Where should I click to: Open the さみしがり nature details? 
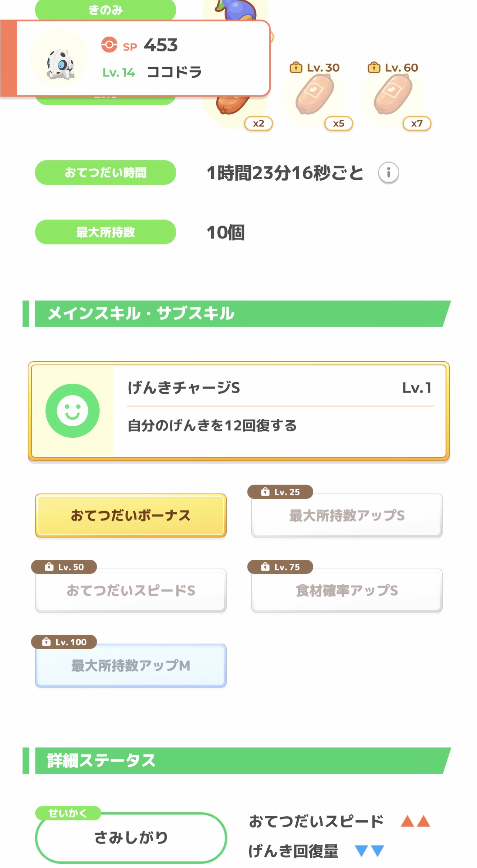pyautogui.click(x=131, y=837)
